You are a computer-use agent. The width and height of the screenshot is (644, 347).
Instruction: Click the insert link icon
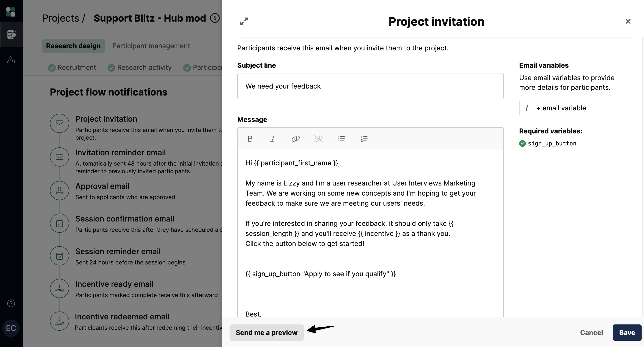click(x=296, y=139)
